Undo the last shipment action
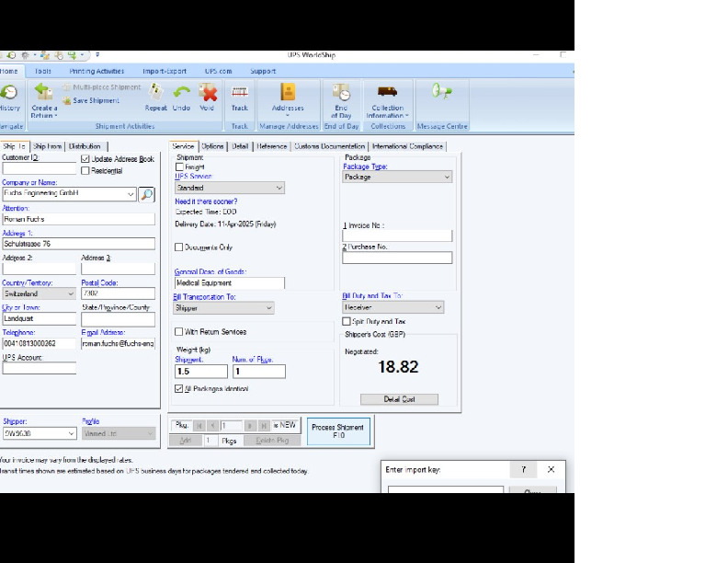 click(x=182, y=92)
